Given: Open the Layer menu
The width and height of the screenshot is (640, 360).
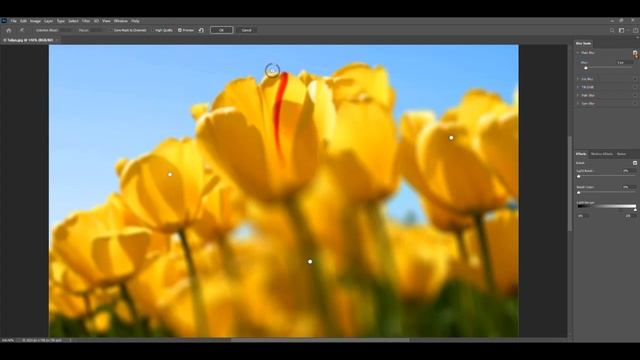Looking at the screenshot, I should [x=49, y=21].
